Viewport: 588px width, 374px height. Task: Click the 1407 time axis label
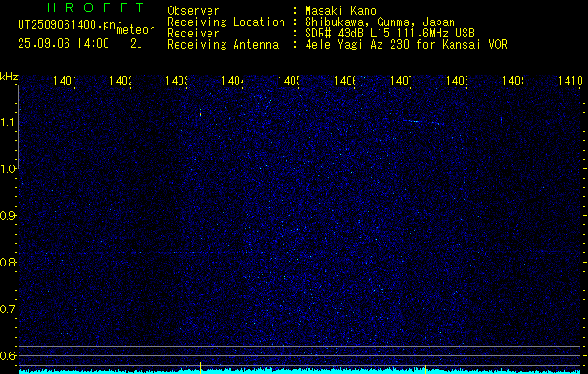pyautogui.click(x=401, y=80)
